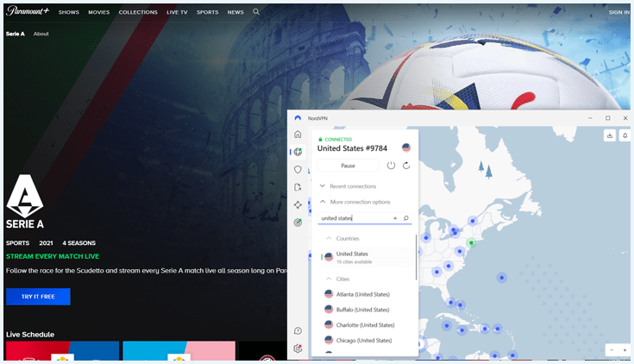Open LIVE TV in Paramount+ navigation
The height and width of the screenshot is (364, 634).
click(177, 12)
